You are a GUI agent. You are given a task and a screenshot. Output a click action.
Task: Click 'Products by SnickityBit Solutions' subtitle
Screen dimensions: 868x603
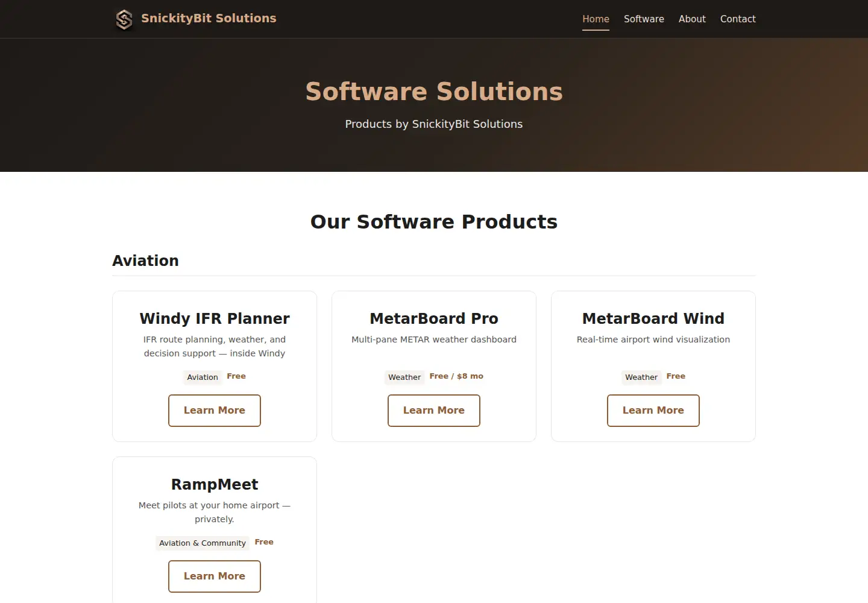(434, 124)
